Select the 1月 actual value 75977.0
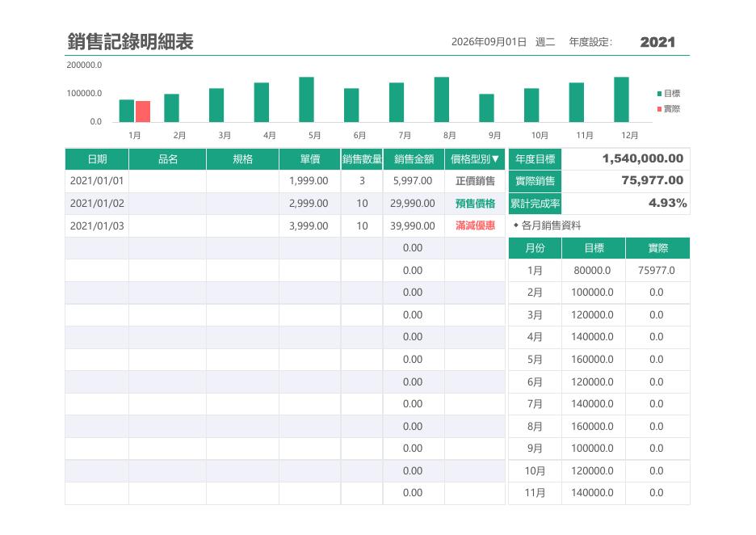Viewport: 756px width, 535px height. tap(657, 270)
